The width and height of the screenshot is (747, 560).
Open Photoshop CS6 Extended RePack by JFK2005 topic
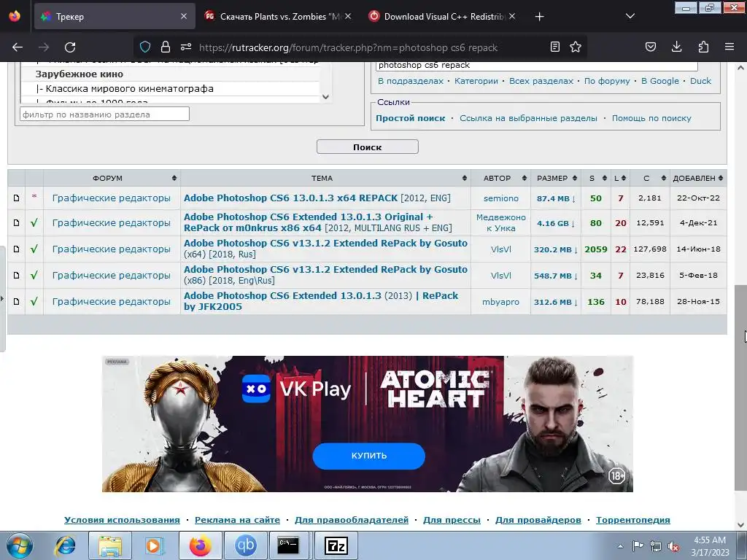tap(321, 301)
